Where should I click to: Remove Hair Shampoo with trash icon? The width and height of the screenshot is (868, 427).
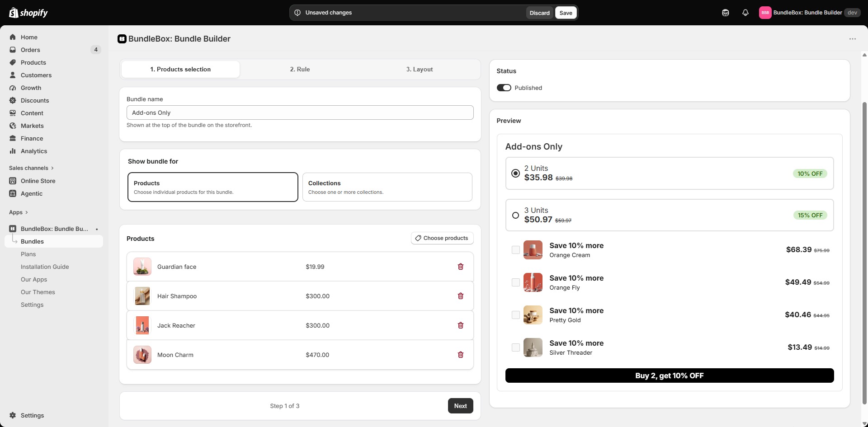(x=461, y=296)
